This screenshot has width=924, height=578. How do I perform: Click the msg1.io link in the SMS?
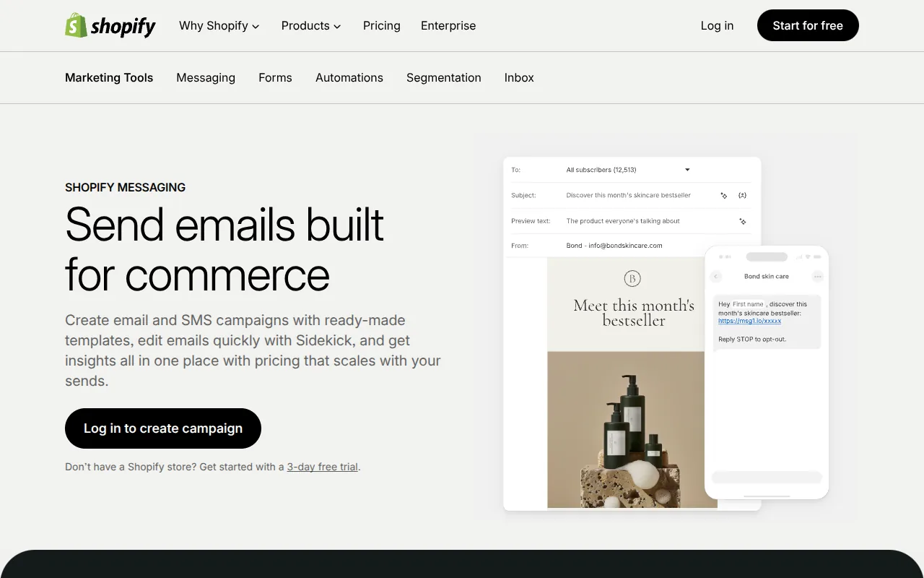[x=749, y=321]
